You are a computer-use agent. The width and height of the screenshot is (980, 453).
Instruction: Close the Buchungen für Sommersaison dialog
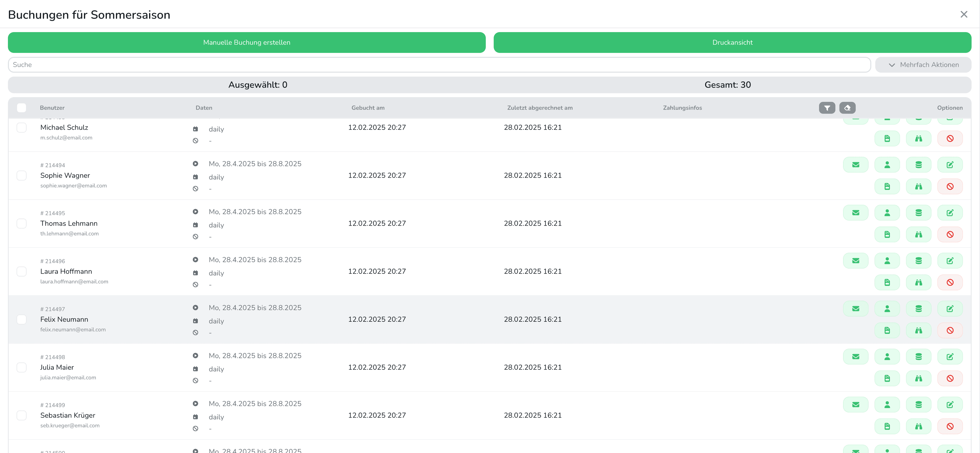963,15
